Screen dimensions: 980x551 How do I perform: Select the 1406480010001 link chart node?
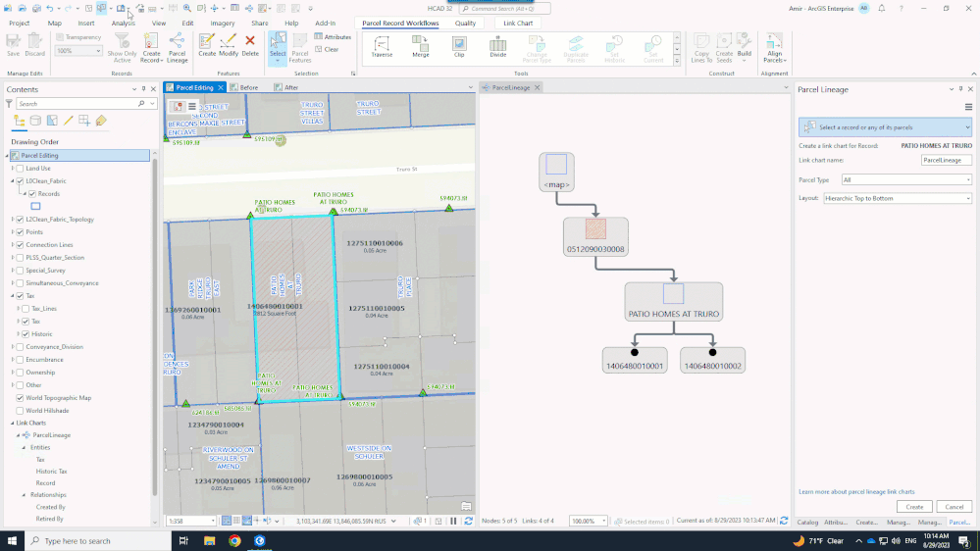point(635,360)
